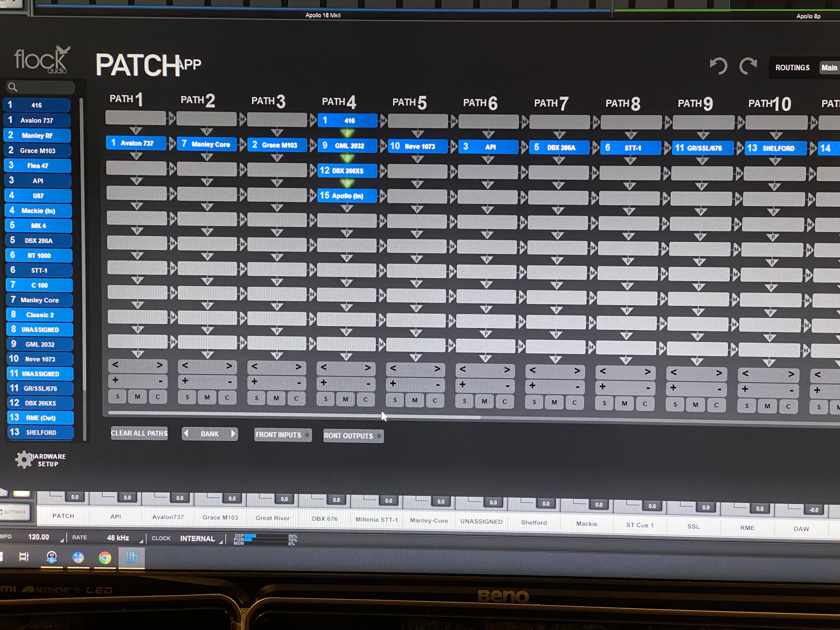Open the SETTINGS button in mixer
Screen dimensions: 840x630
[x=14, y=512]
